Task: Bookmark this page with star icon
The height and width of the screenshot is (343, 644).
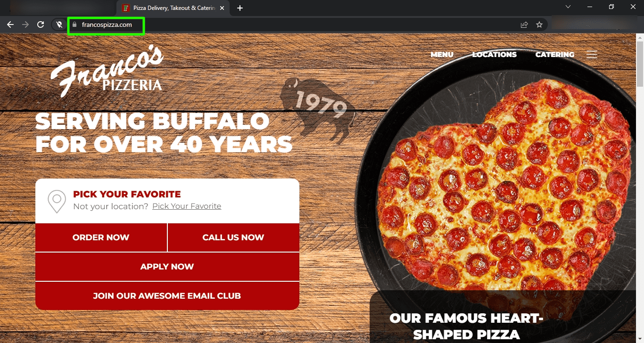Action: (539, 25)
